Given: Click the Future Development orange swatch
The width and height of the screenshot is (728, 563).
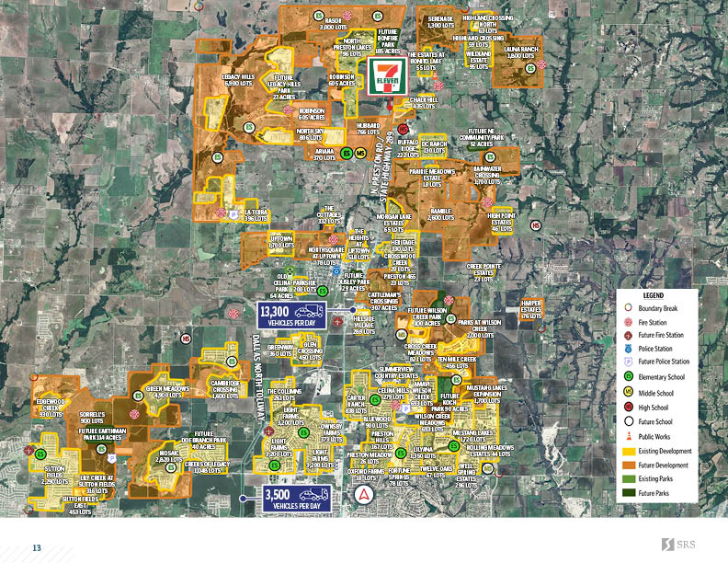Looking at the screenshot, I should (x=629, y=465).
